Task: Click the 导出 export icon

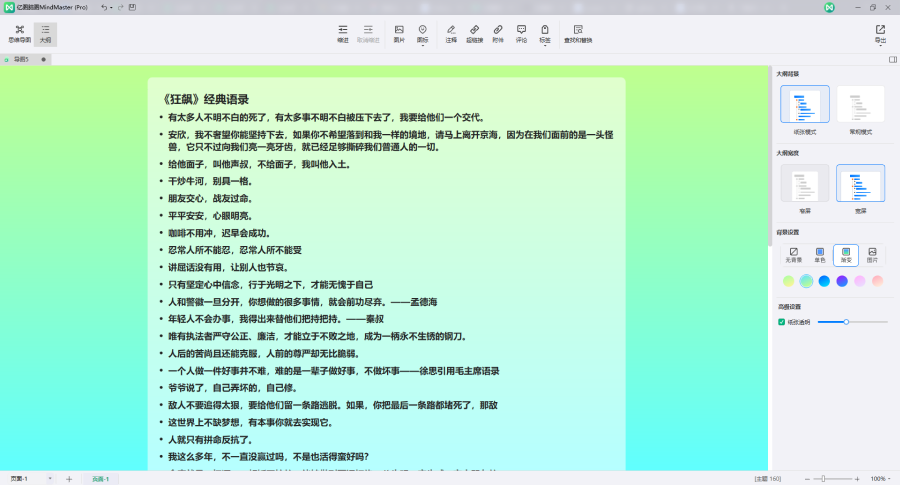Action: tap(880, 34)
